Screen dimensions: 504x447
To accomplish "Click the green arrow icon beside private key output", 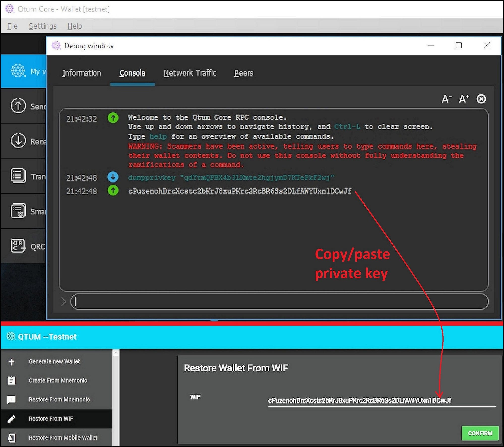I will (x=113, y=190).
